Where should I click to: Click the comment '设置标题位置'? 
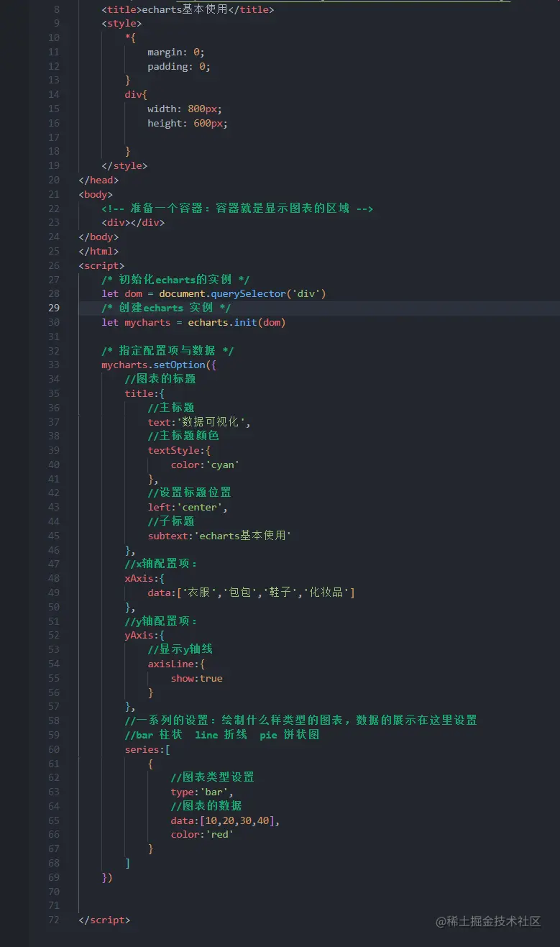[190, 493]
